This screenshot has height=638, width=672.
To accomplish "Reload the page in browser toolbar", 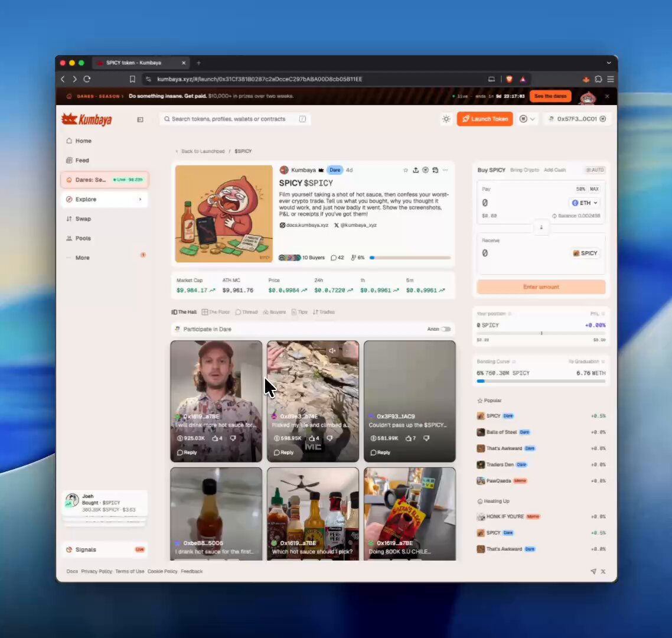I will [87, 79].
